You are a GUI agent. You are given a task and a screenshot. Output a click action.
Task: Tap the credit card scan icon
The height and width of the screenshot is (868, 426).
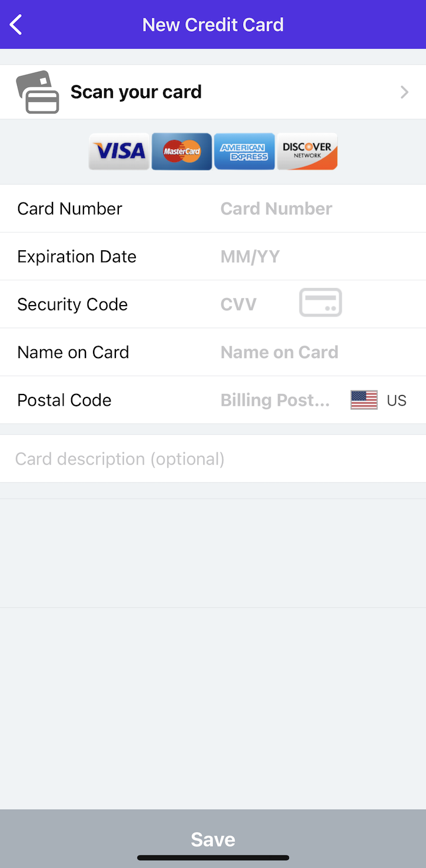[38, 92]
